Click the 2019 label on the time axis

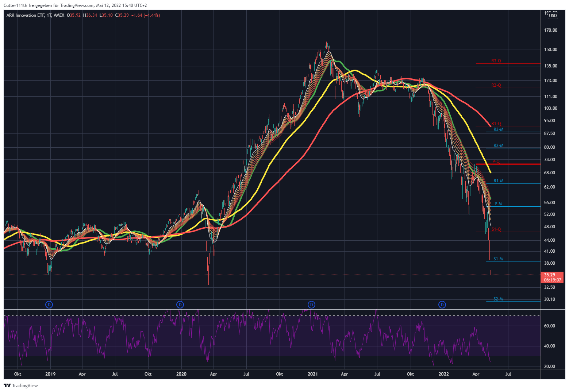pos(50,374)
